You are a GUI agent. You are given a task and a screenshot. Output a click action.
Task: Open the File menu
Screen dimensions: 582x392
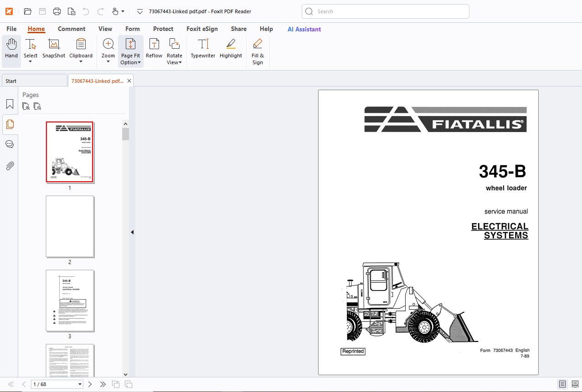[11, 29]
